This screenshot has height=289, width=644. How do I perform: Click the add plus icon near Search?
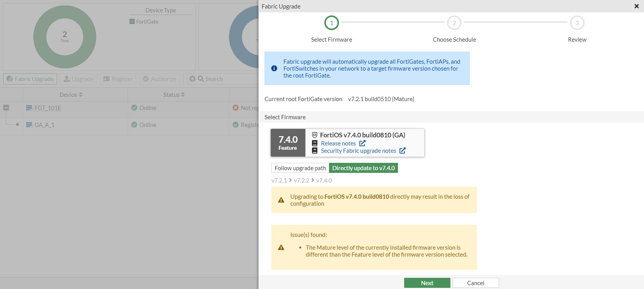click(x=192, y=79)
